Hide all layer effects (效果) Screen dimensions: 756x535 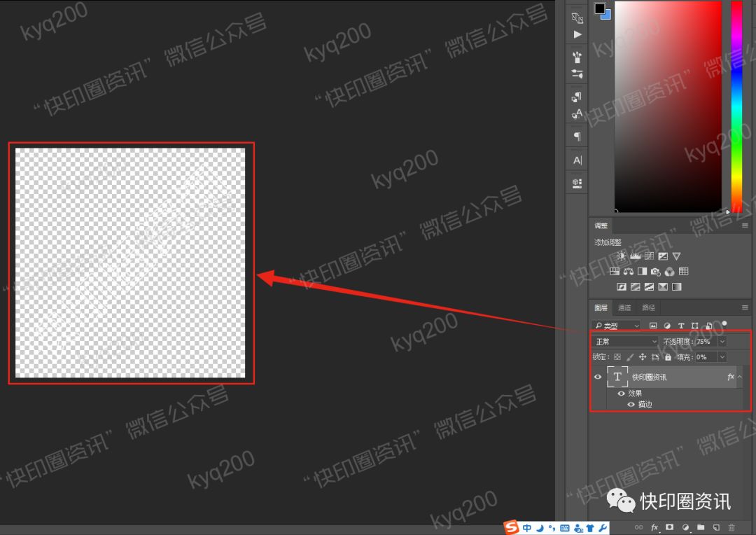621,394
